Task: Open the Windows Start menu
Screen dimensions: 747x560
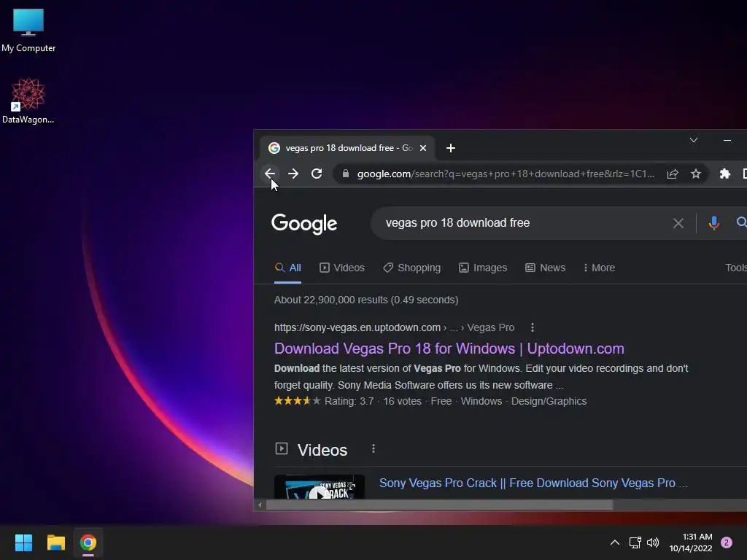Action: click(x=23, y=542)
